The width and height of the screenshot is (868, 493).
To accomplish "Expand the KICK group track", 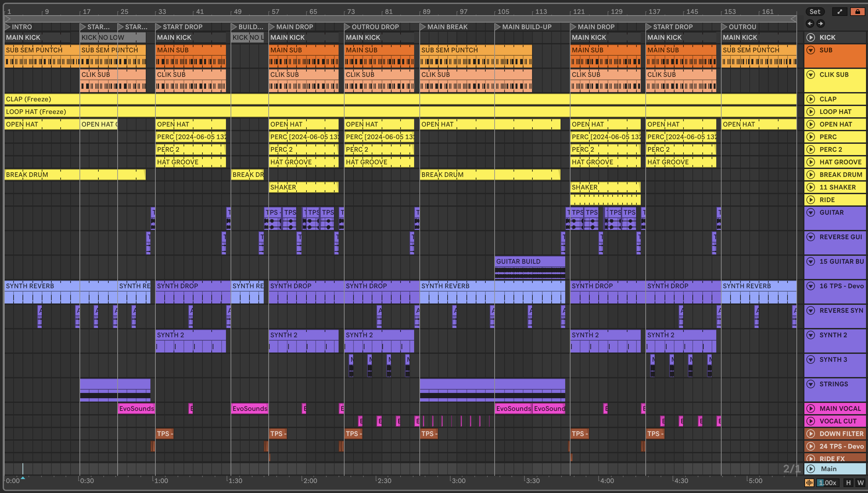I will click(811, 37).
